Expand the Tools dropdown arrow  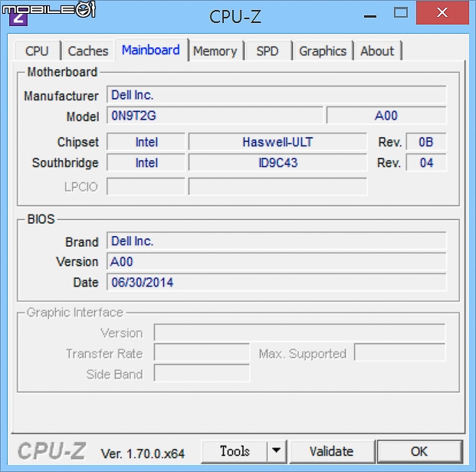pos(277,451)
